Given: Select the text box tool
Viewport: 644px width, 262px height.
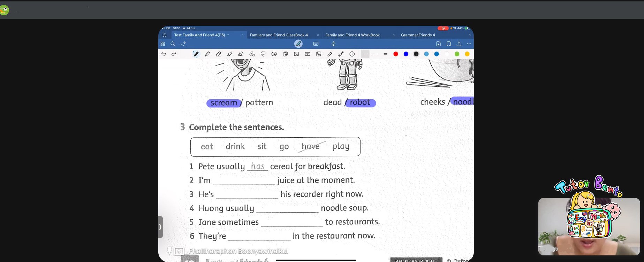Looking at the screenshot, I should [x=308, y=54].
